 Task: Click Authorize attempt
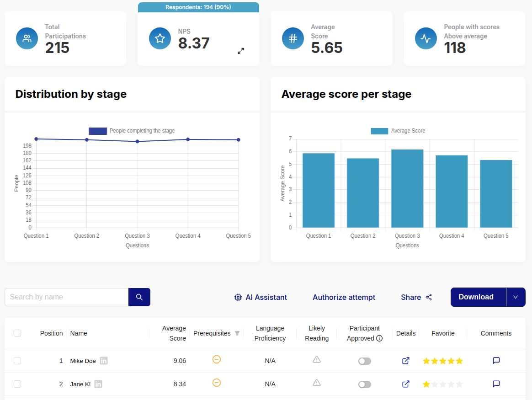(344, 297)
